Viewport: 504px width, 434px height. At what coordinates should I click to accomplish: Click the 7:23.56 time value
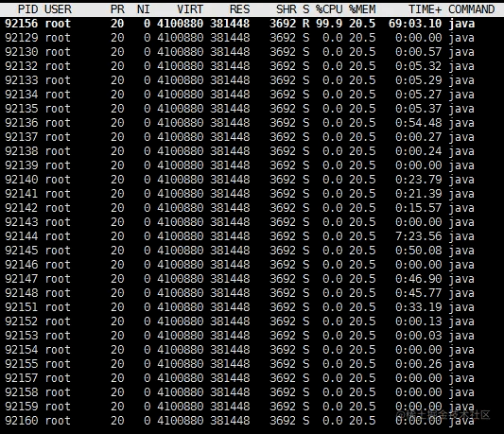[419, 236]
